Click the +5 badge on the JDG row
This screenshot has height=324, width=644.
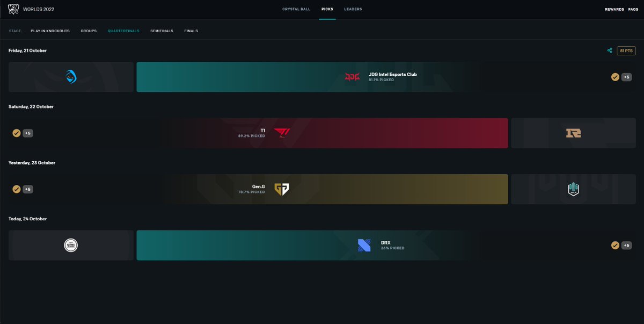tap(626, 77)
